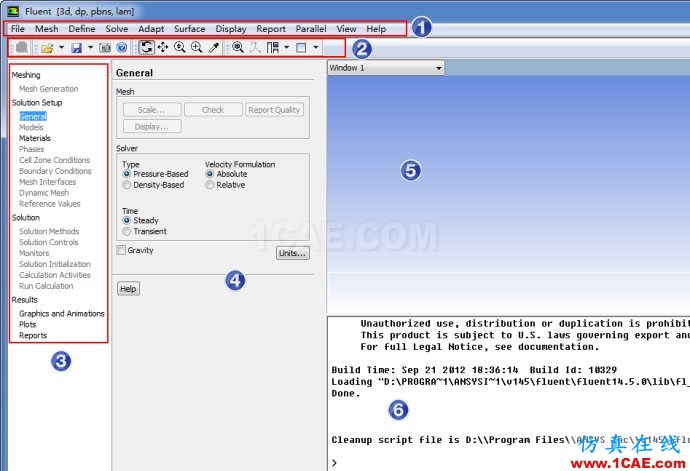
Task: Select Density-Based solver type
Action: [154, 185]
